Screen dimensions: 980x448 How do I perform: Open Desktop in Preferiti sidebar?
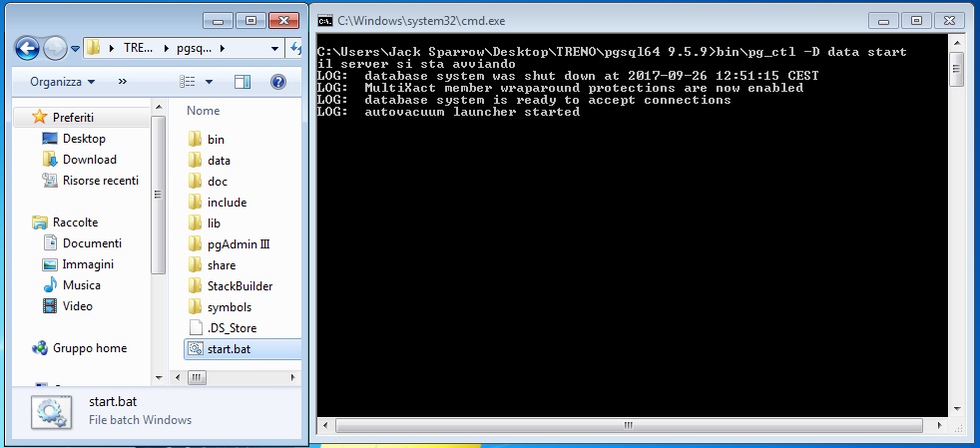(84, 139)
